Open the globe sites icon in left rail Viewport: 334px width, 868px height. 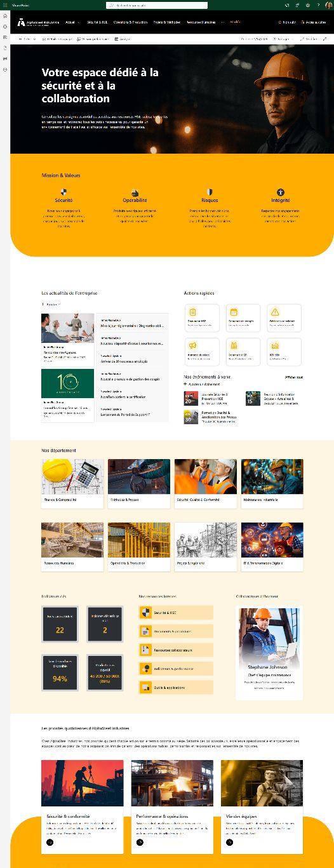click(x=5, y=27)
